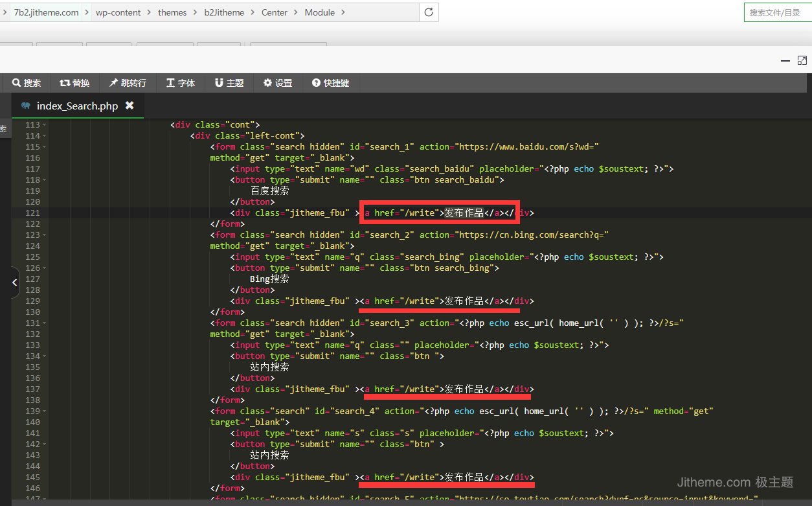Click the refresh icon beside the path bar
812x506 pixels.
coord(429,12)
